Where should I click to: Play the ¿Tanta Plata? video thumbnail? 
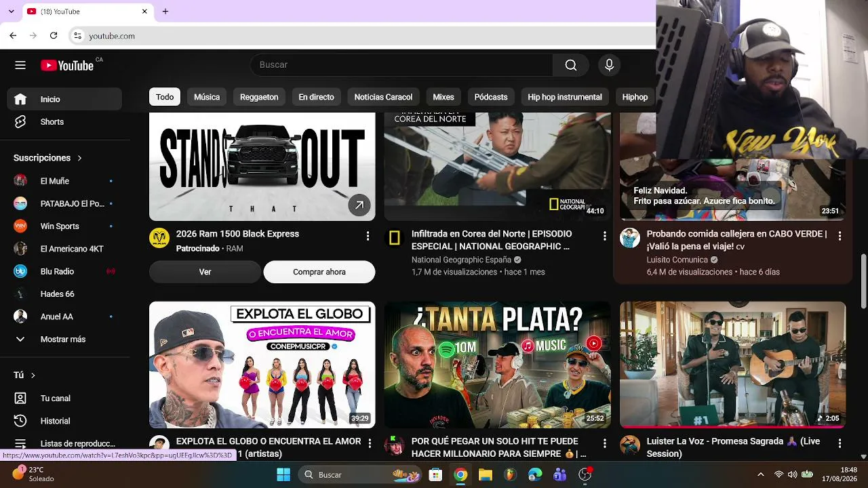pyautogui.click(x=498, y=365)
